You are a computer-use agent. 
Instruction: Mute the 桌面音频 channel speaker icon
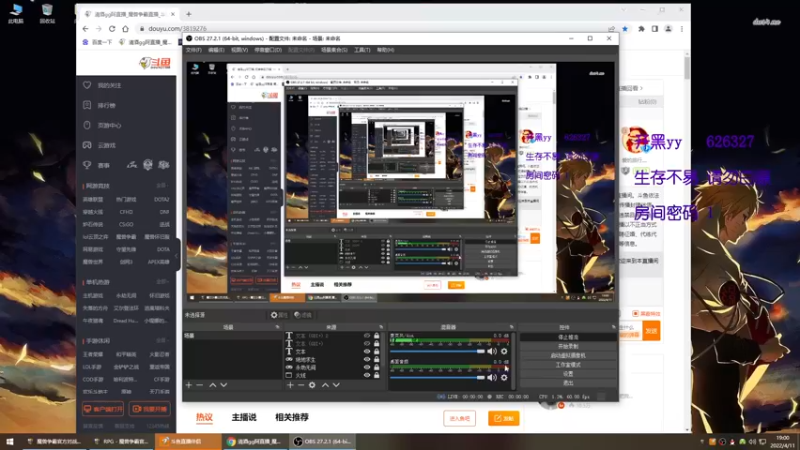click(x=492, y=378)
